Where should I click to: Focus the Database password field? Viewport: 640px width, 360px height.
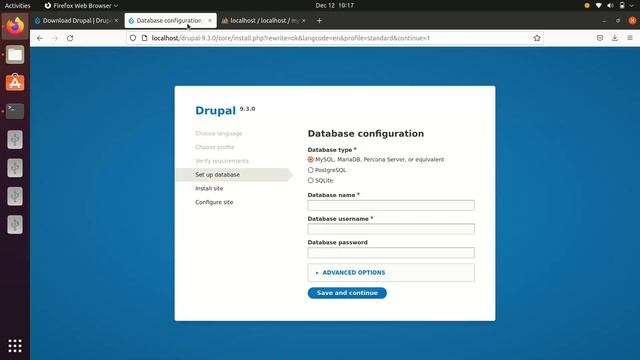pyautogui.click(x=391, y=253)
